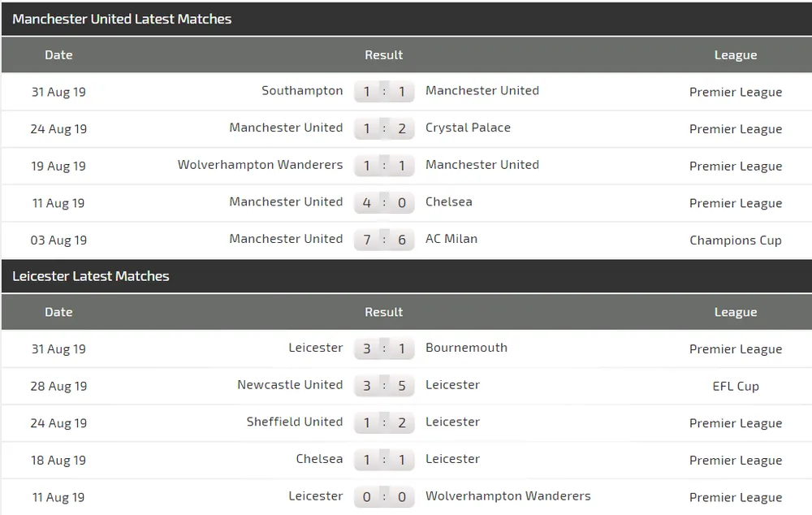Screen dimensions: 812x515
Task: Sort by the Date column header
Action: pyautogui.click(x=58, y=54)
